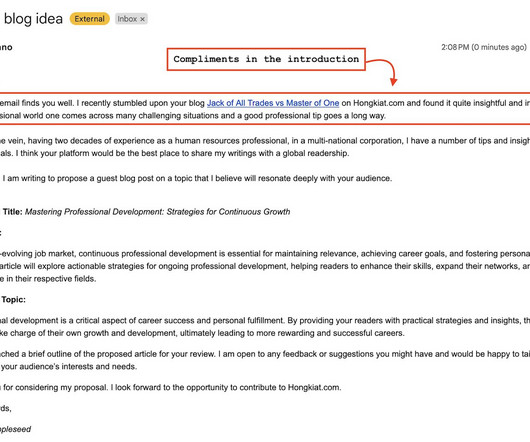Click the sentence proposing a guest blog post
Viewport: 530px width, 442px height.
(197, 178)
